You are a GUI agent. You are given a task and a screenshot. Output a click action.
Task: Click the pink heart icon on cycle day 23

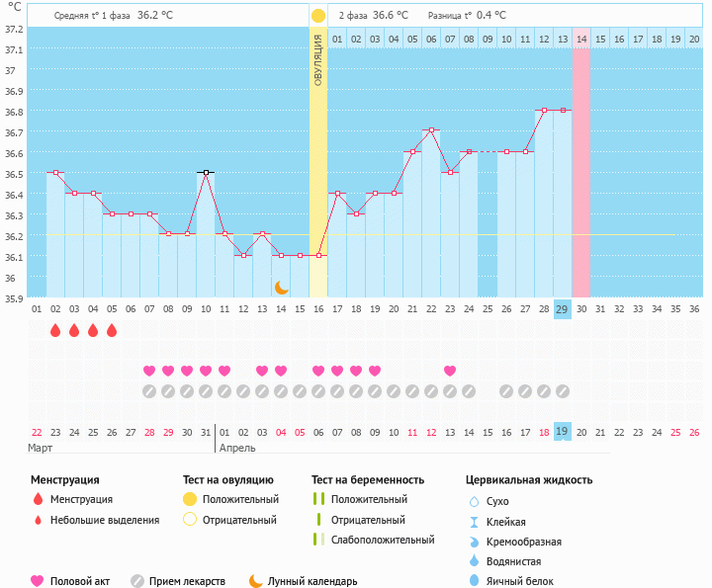(x=450, y=371)
